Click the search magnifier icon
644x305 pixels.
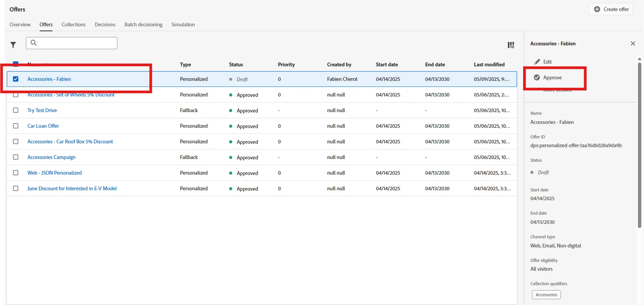[x=34, y=43]
